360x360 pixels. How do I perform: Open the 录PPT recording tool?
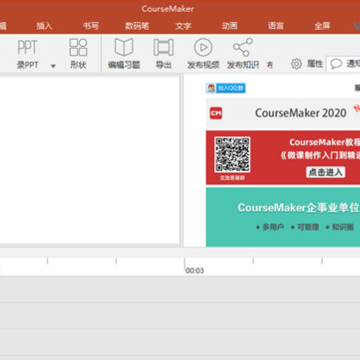tap(27, 54)
